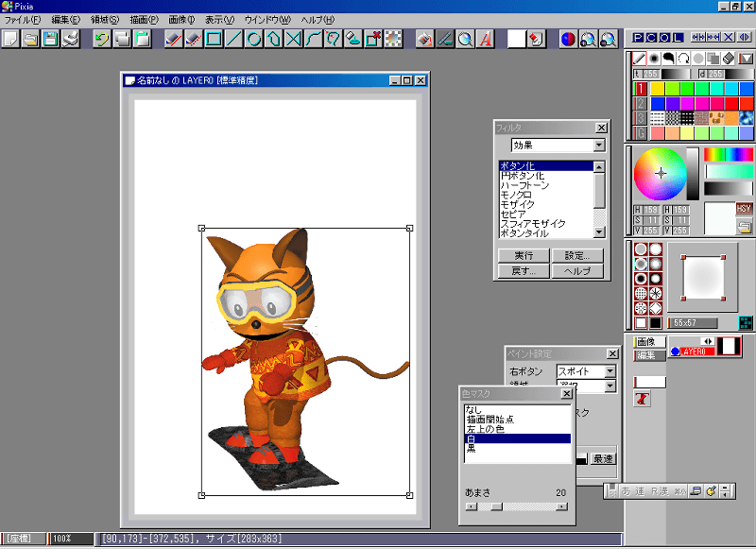Image resolution: width=756 pixels, height=549 pixels.
Task: Switch to palette row 2
Action: pos(641,103)
